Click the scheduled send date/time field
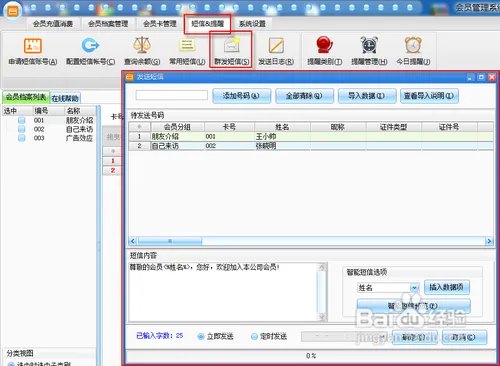Screen dimensions: 500x366 343,337
